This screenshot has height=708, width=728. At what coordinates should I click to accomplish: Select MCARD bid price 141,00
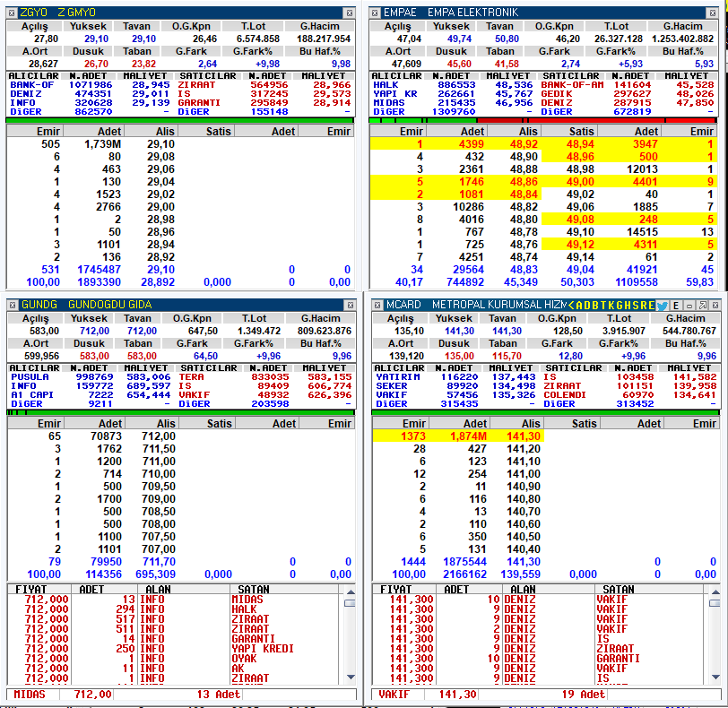point(524,474)
